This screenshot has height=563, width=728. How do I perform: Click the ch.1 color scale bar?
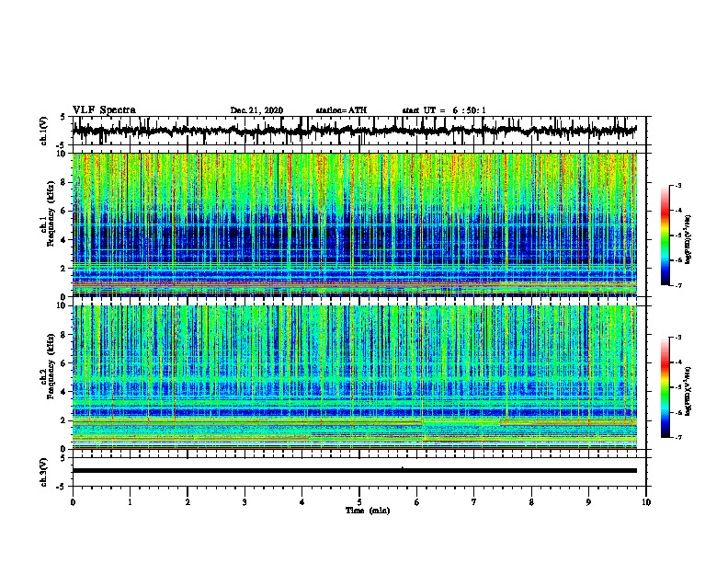tap(665, 236)
